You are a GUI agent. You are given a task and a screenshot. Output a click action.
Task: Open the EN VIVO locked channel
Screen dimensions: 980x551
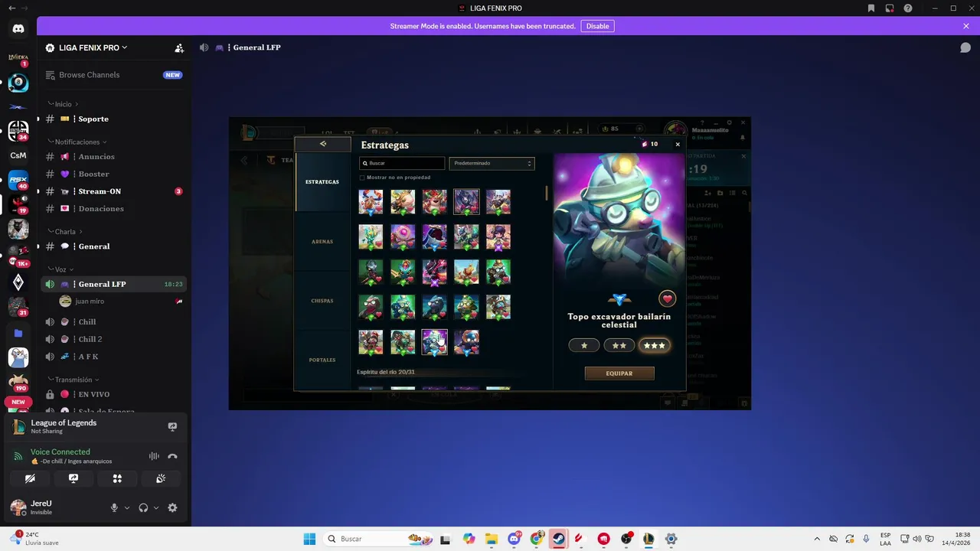(114, 394)
